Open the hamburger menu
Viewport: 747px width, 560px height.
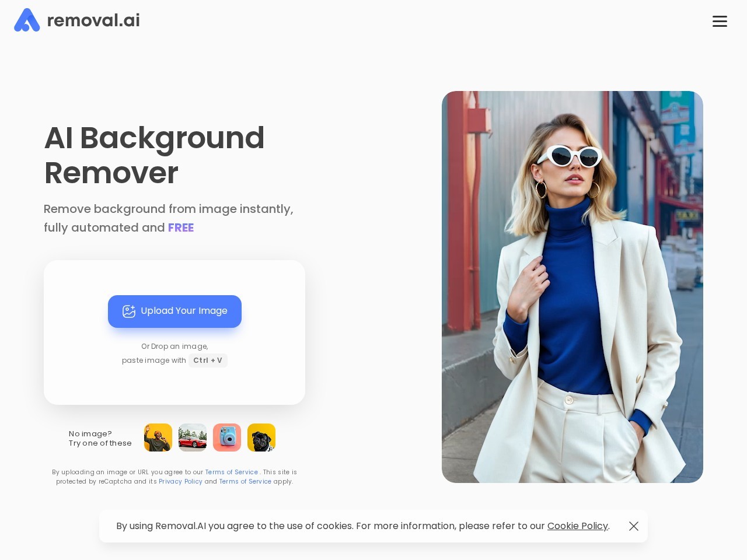720,21
